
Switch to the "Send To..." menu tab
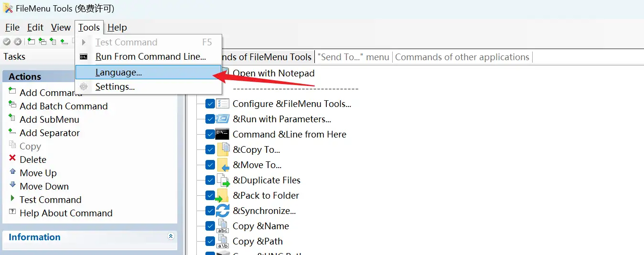point(353,57)
